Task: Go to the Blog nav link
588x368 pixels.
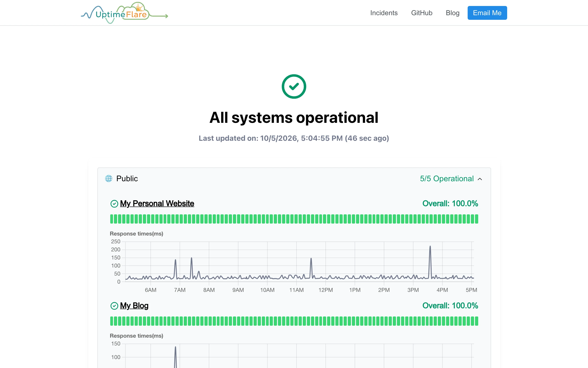Action: coord(452,13)
